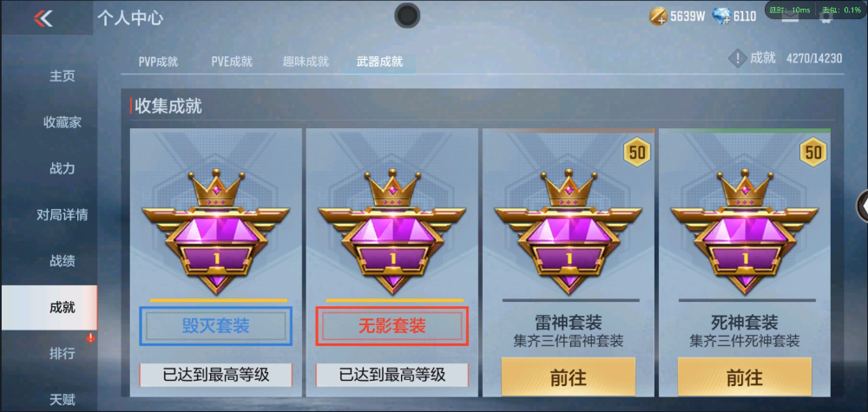The width and height of the screenshot is (868, 412).
Task: Click 前往 button under 死神套装
Action: [x=745, y=377]
